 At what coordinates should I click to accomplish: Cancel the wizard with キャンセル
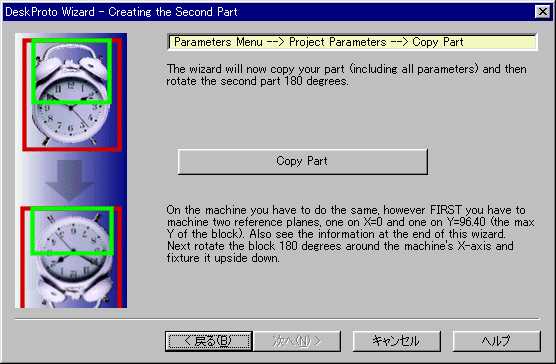pyautogui.click(x=396, y=341)
